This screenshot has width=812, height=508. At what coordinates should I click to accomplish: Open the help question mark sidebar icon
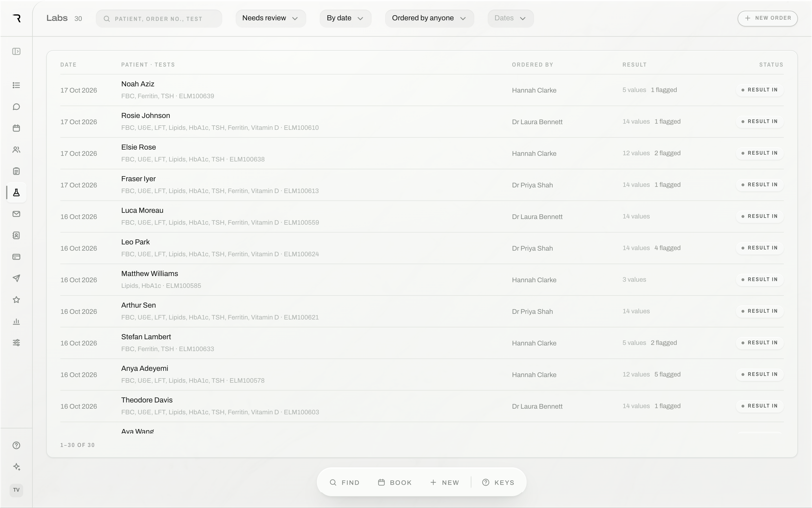coord(16,446)
